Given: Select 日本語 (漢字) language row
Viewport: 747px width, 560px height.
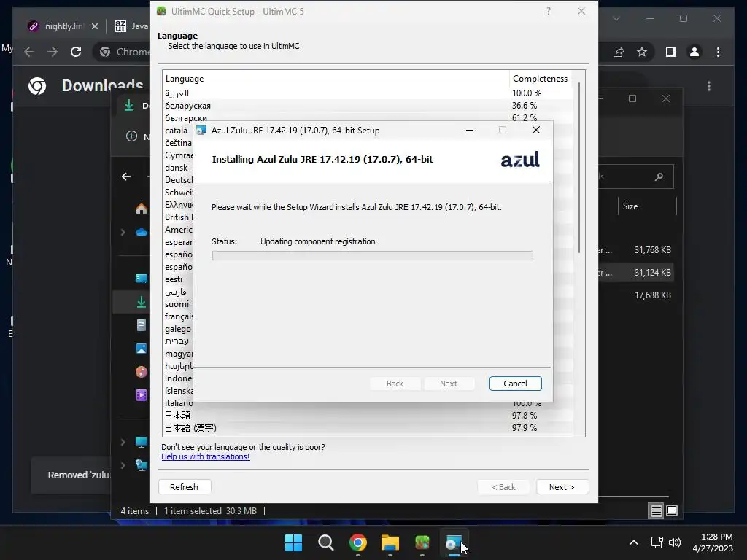Looking at the screenshot, I should [367, 427].
